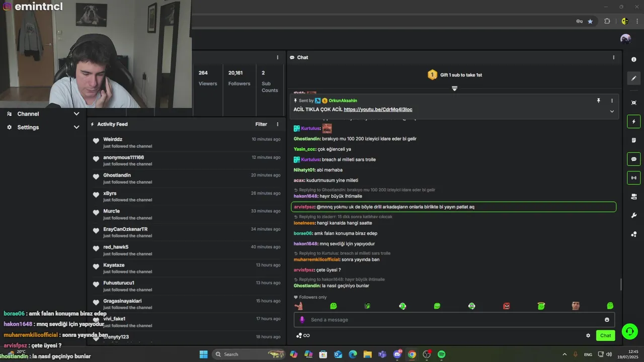Click the document notes icon in right sidebar

pyautogui.click(x=633, y=140)
